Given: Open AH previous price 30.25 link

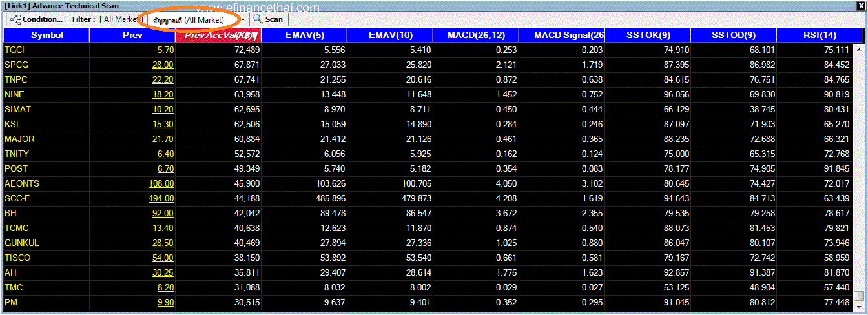Looking at the screenshot, I should (x=163, y=272).
